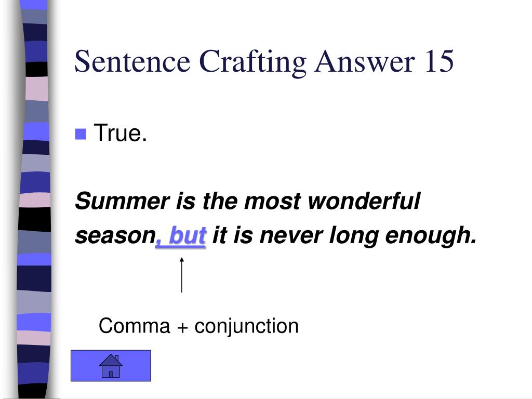This screenshot has width=532, height=399.
Task: Click the word "conjunction" in the caption
Action: [246, 327]
